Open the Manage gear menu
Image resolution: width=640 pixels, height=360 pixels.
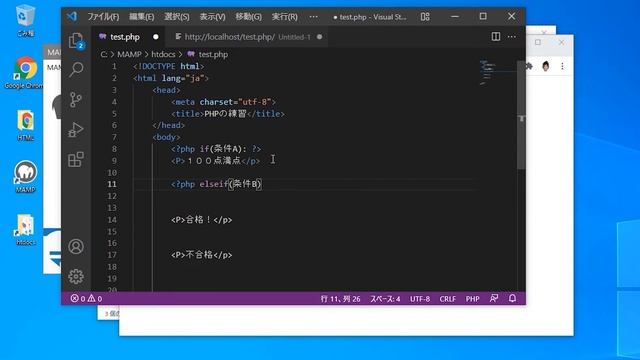pyautogui.click(x=76, y=276)
